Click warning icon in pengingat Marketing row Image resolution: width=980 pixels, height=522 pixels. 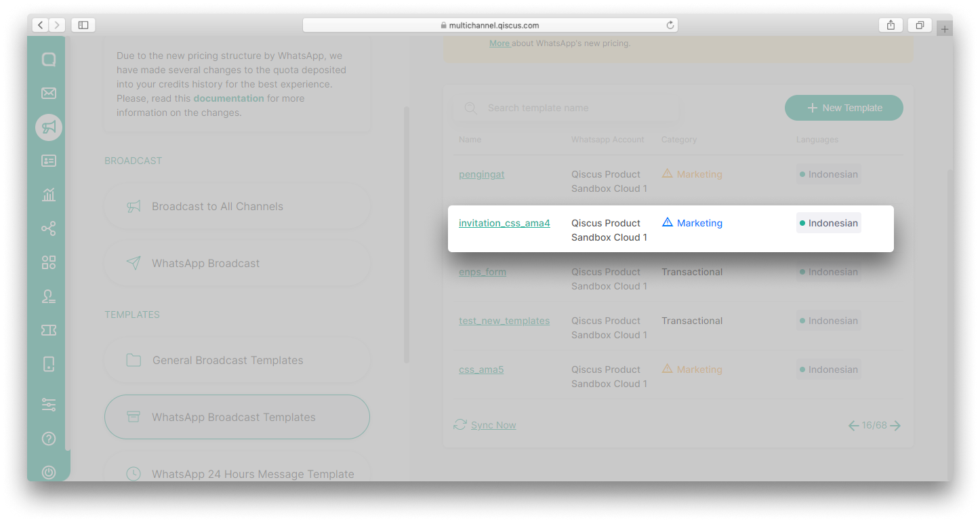668,173
